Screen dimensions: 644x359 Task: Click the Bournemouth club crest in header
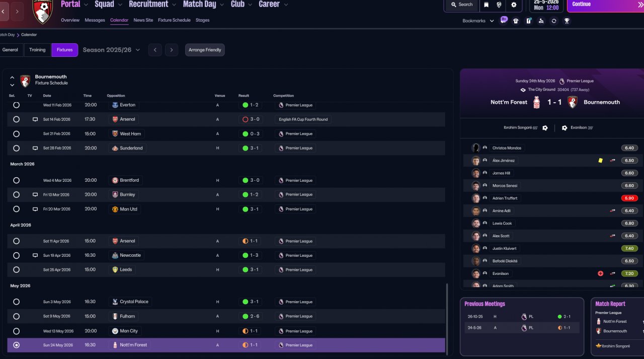pyautogui.click(x=43, y=11)
